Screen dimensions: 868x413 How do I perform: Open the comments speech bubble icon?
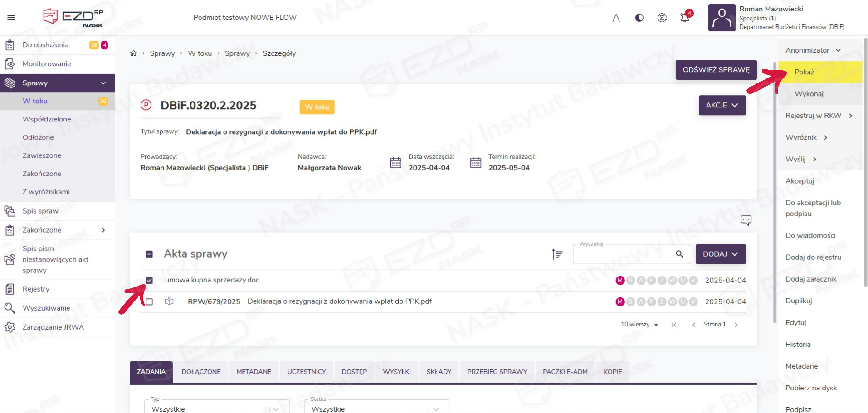point(746,220)
